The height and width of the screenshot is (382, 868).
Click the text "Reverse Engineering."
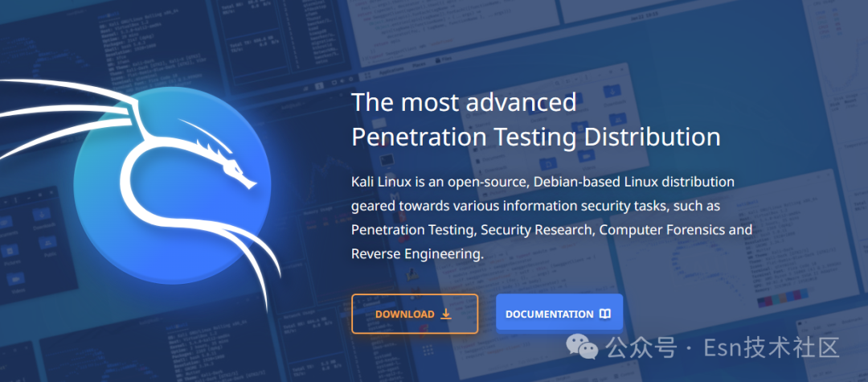click(x=417, y=253)
